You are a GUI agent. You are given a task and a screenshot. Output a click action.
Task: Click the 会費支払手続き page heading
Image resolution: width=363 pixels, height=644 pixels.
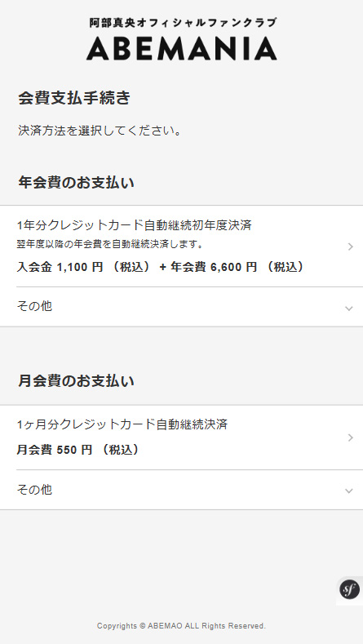coord(74,98)
